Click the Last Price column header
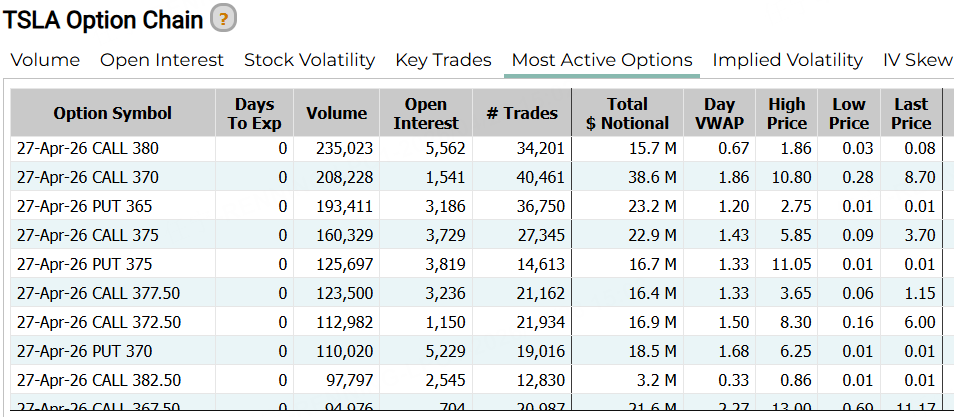Viewport: 954px width, 417px height. coord(911,113)
